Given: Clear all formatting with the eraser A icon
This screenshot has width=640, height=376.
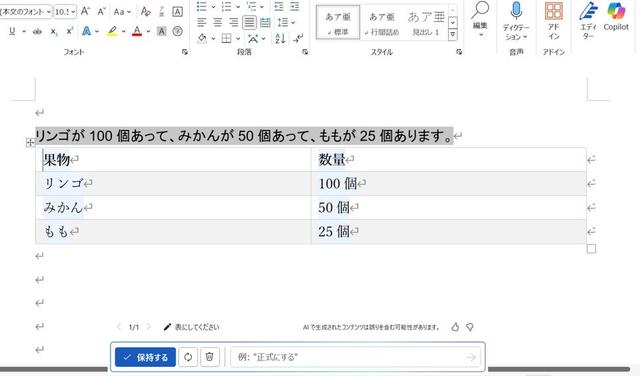Looking at the screenshot, I should (145, 12).
